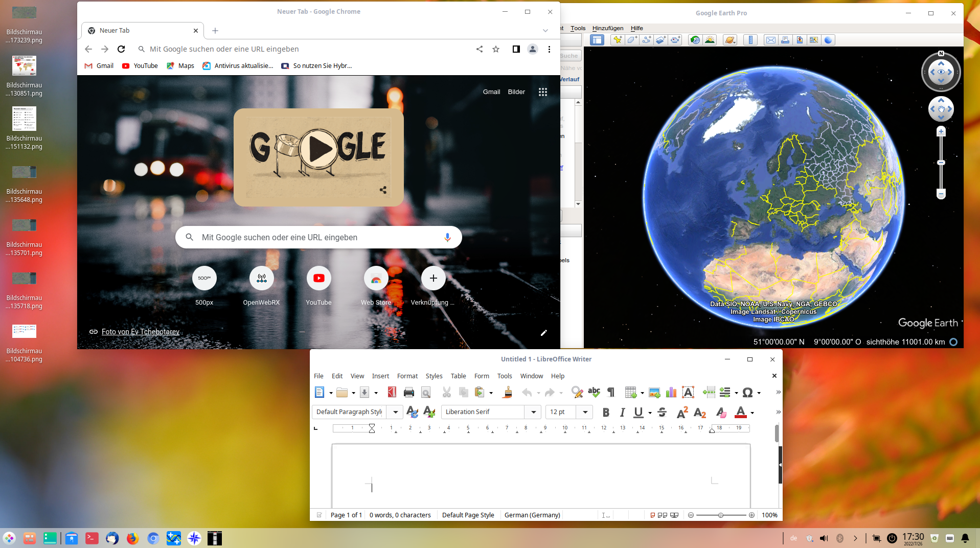Toggle Italic in Writer
The height and width of the screenshot is (548, 980).
tap(622, 412)
